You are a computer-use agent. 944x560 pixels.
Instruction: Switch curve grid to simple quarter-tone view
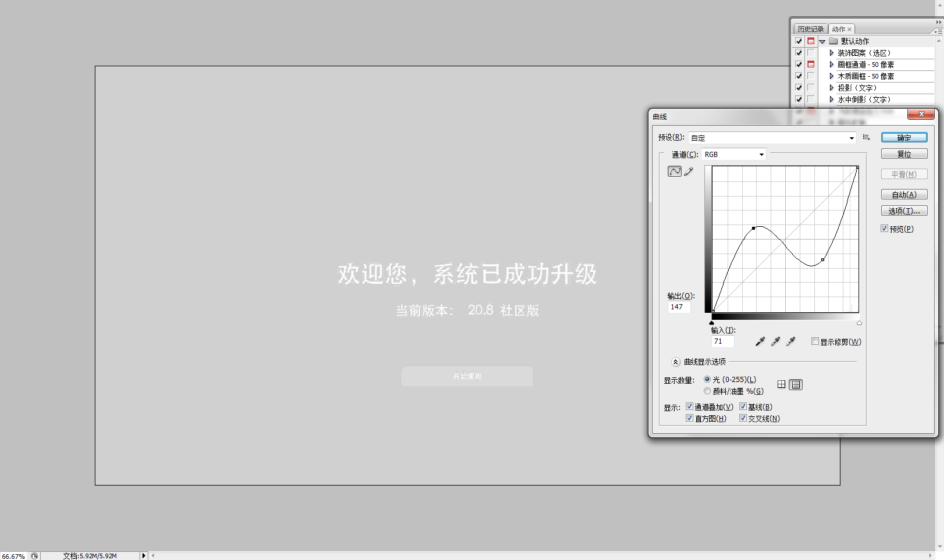(782, 384)
